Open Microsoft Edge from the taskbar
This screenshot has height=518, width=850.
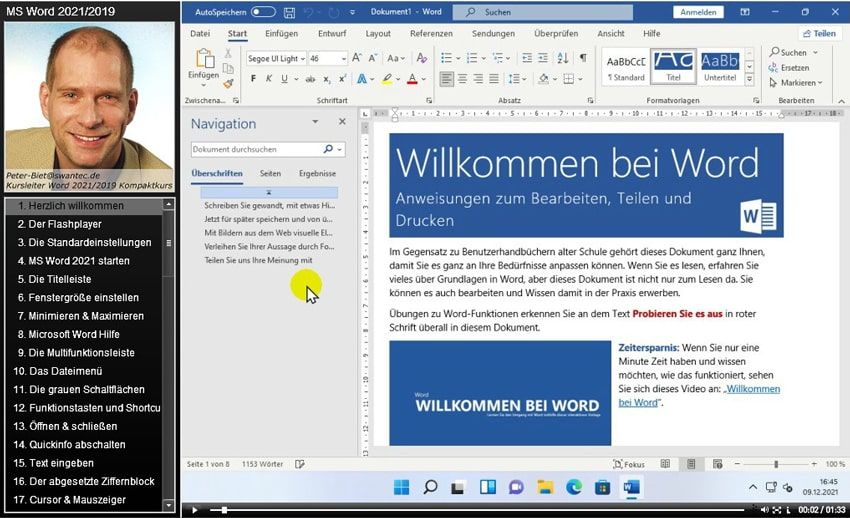pyautogui.click(x=574, y=487)
